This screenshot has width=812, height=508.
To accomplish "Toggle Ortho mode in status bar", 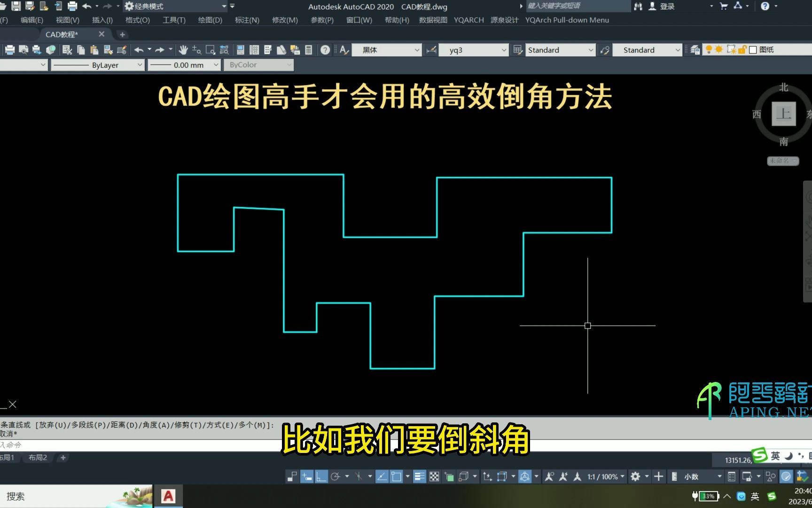I will point(321,476).
